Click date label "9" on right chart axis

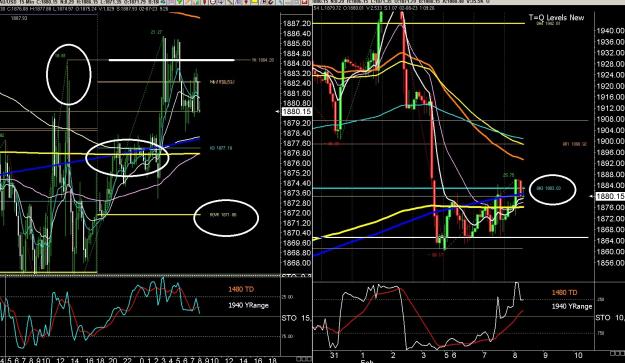[x=545, y=355]
